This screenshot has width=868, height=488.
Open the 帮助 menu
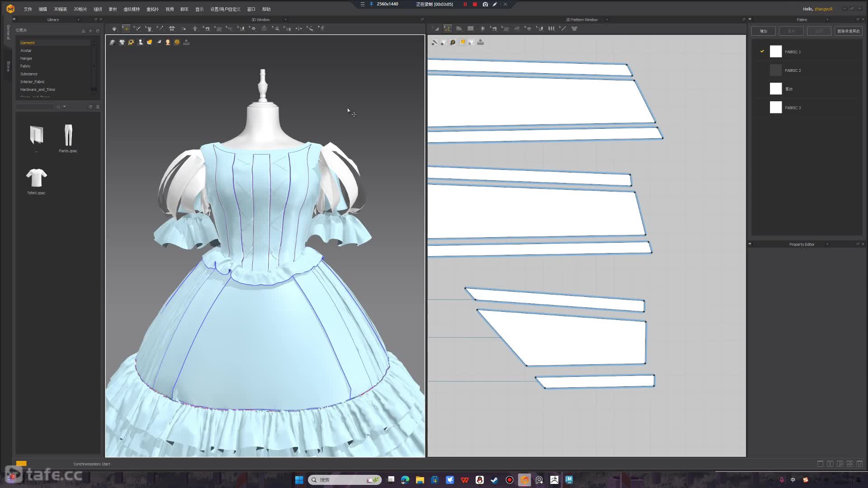coord(266,9)
